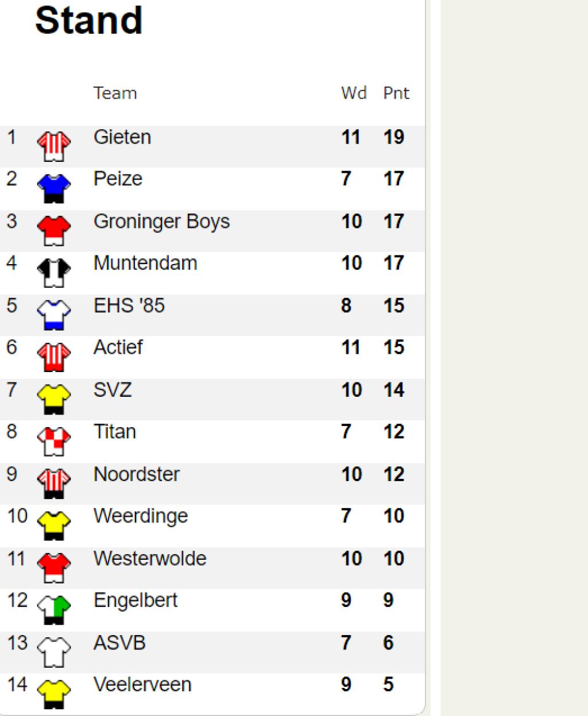This screenshot has width=588, height=716.
Task: Click the Muntendam black-white shirt icon
Action: point(54,273)
